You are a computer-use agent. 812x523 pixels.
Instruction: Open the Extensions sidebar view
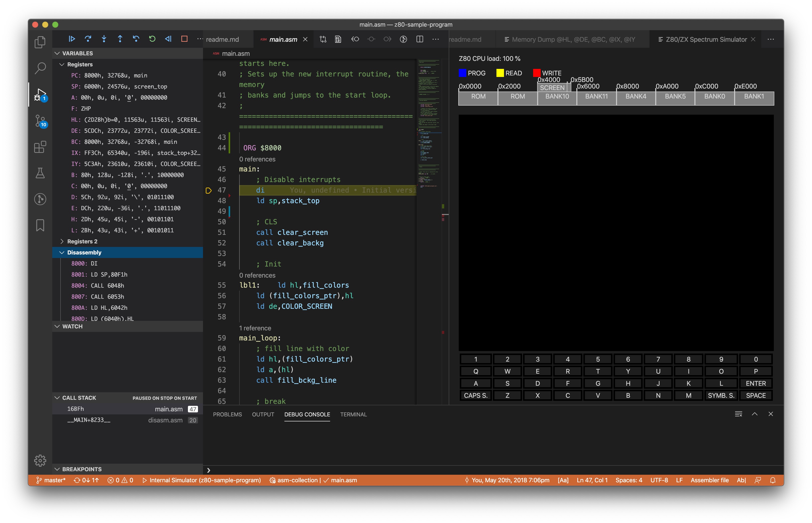click(x=40, y=147)
